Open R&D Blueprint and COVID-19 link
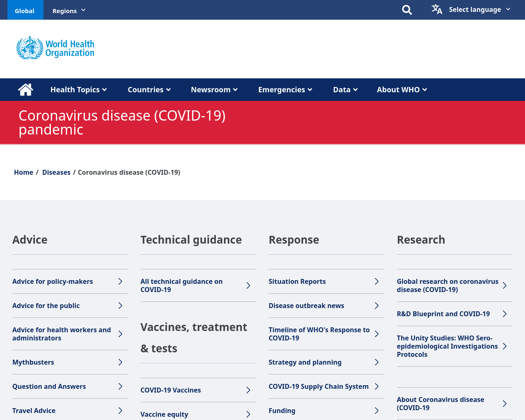525x420 pixels. click(443, 314)
